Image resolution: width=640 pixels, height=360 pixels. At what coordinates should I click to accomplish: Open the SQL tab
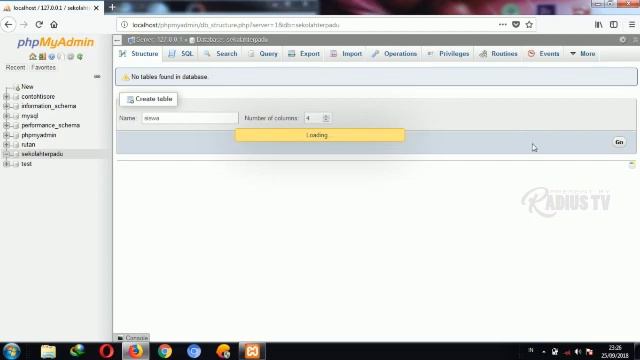coord(181,53)
